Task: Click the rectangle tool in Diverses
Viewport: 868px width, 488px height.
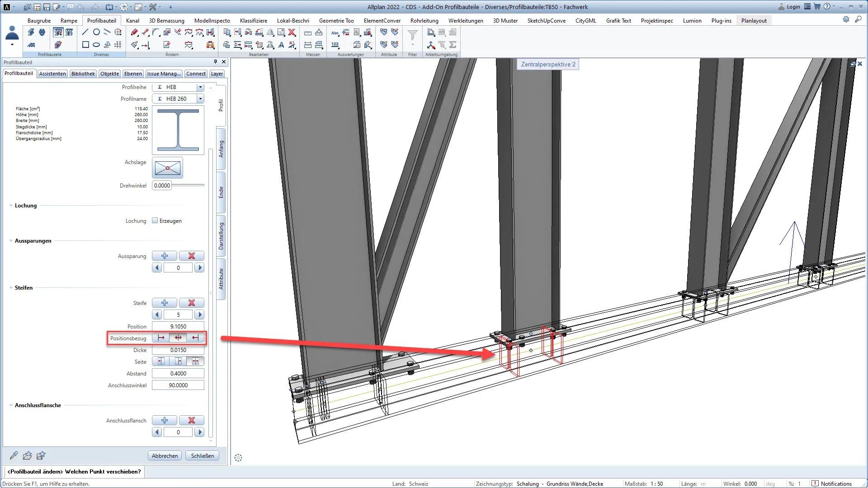Action: [x=85, y=45]
